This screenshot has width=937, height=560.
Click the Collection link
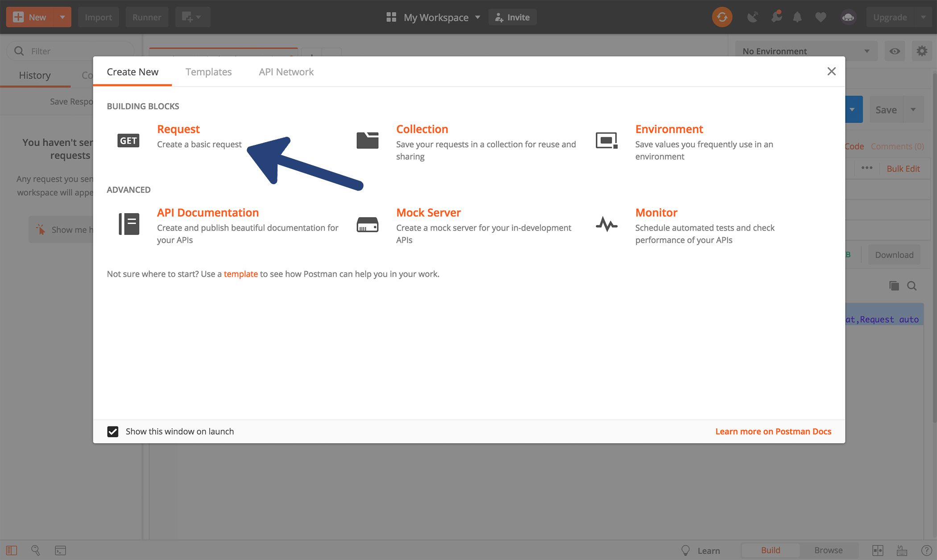point(422,129)
